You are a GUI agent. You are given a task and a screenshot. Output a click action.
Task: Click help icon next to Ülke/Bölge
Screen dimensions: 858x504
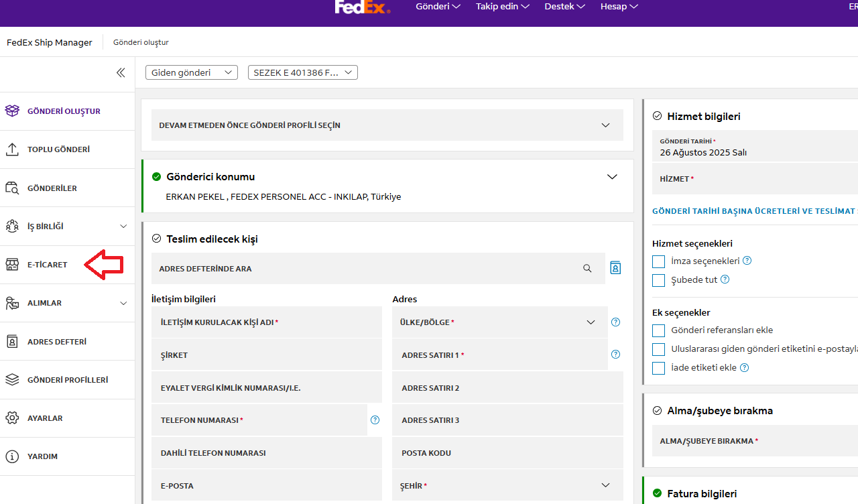pos(615,322)
